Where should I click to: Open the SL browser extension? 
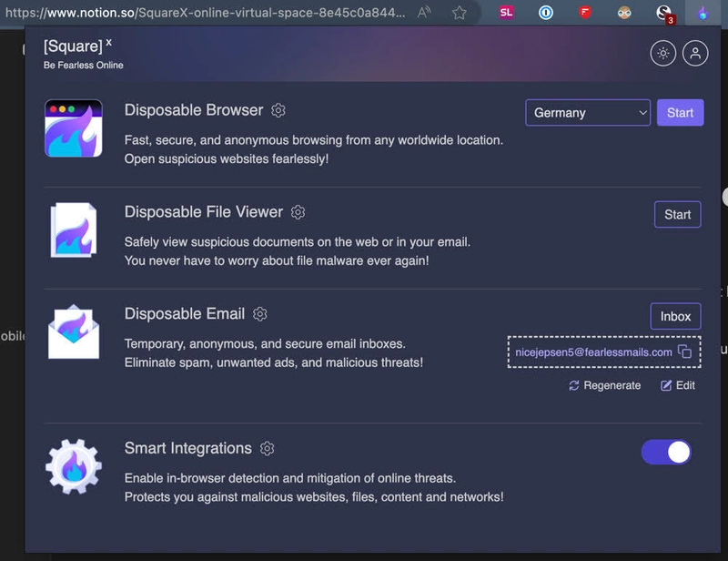(506, 13)
